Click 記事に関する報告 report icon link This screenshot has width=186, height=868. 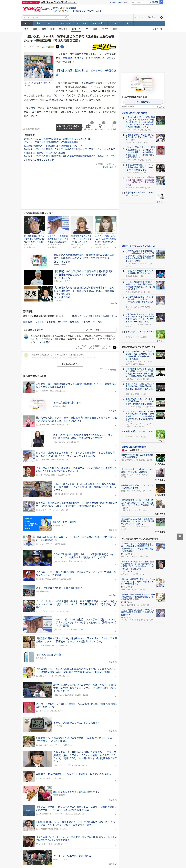click(x=32, y=129)
